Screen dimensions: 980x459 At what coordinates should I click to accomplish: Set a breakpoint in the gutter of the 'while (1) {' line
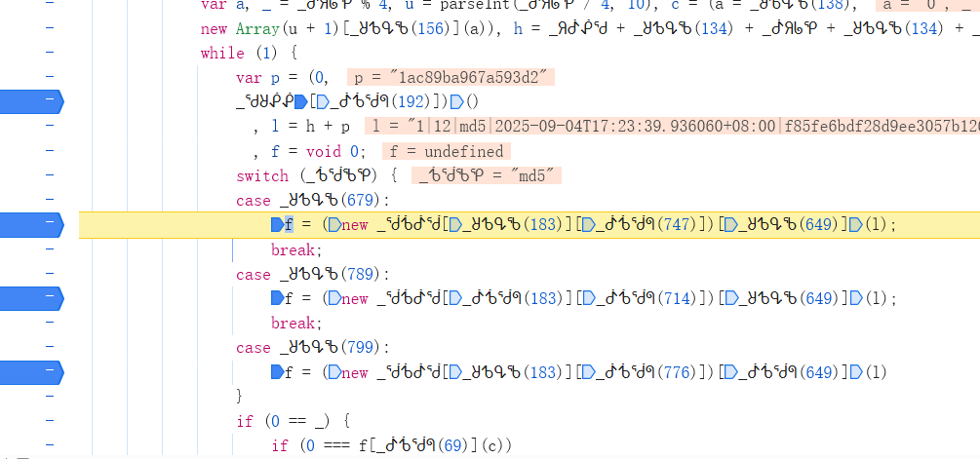[x=50, y=53]
